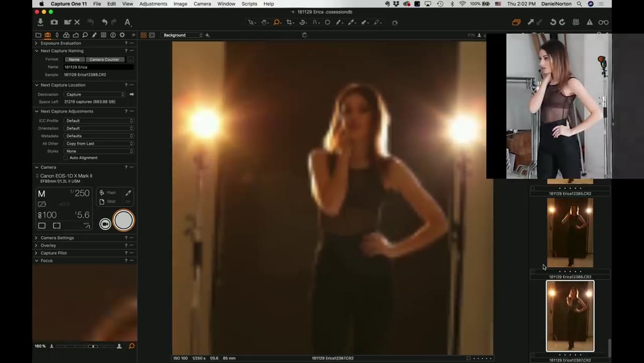Open the Destination Capture dropdown
This screenshot has height=363, width=644.
[94, 95]
